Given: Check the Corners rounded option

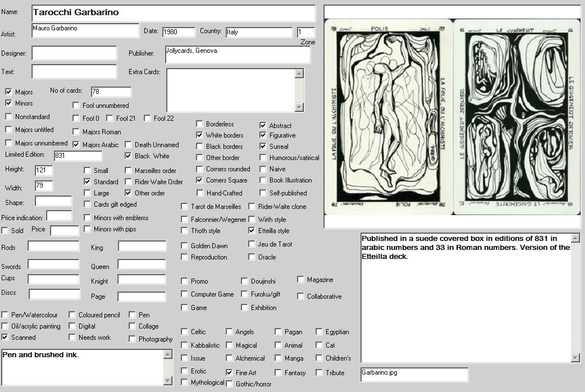Looking at the screenshot, I should 200,169.
